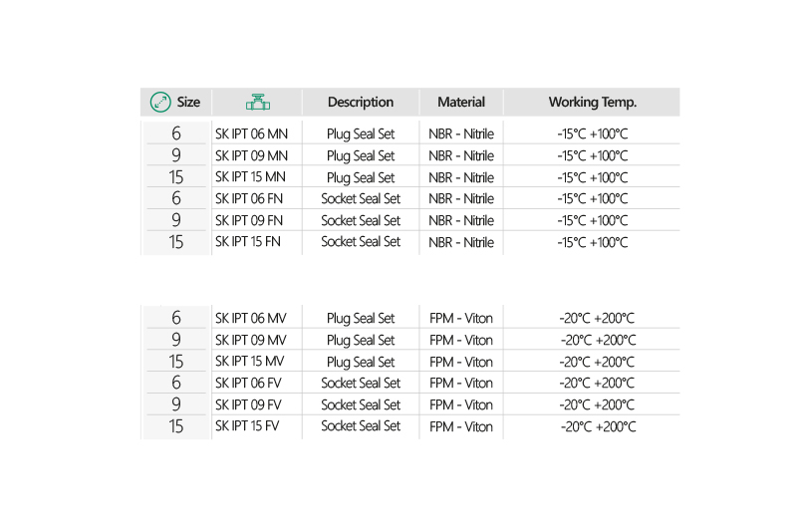This screenshot has width=797, height=532.
Task: Select part number SK IPT 06 MN
Action: click(x=251, y=133)
